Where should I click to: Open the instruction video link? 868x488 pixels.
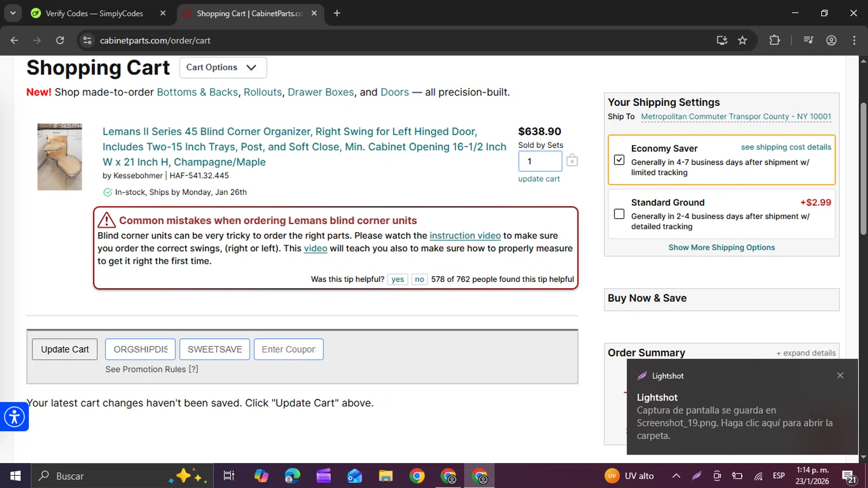click(x=465, y=236)
